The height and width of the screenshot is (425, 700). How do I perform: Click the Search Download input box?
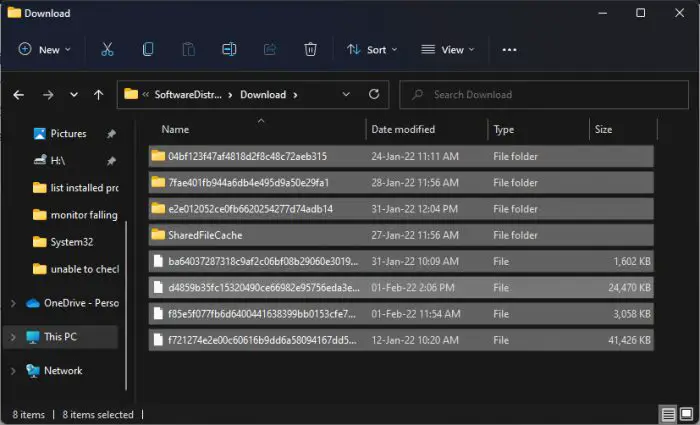545,95
